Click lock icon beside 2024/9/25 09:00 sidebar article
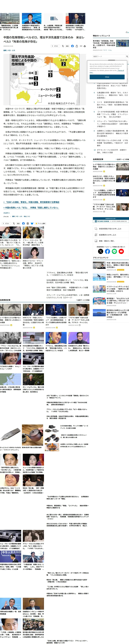This screenshot has height=644, width=129. click(x=104, y=172)
